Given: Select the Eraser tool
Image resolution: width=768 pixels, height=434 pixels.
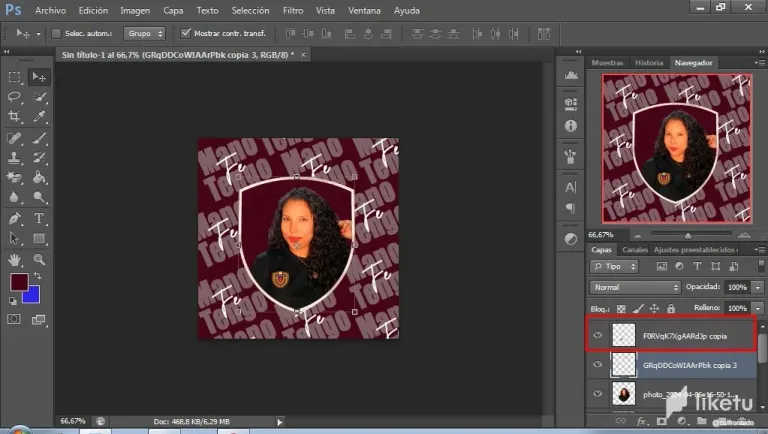Looking at the screenshot, I should tap(14, 177).
